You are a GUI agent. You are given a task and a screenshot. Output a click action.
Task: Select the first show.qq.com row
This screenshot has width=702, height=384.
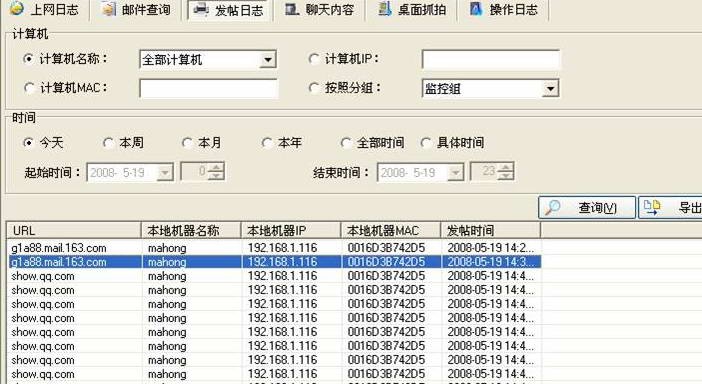(x=274, y=276)
